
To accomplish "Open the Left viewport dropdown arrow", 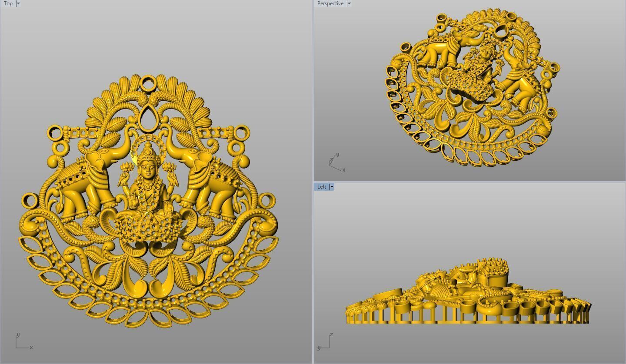I will [332, 187].
